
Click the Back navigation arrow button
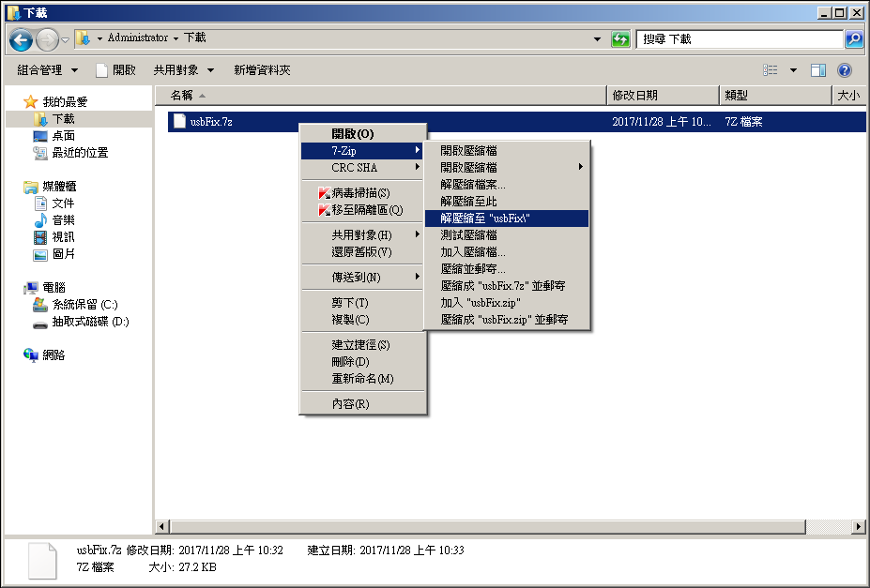(x=22, y=39)
